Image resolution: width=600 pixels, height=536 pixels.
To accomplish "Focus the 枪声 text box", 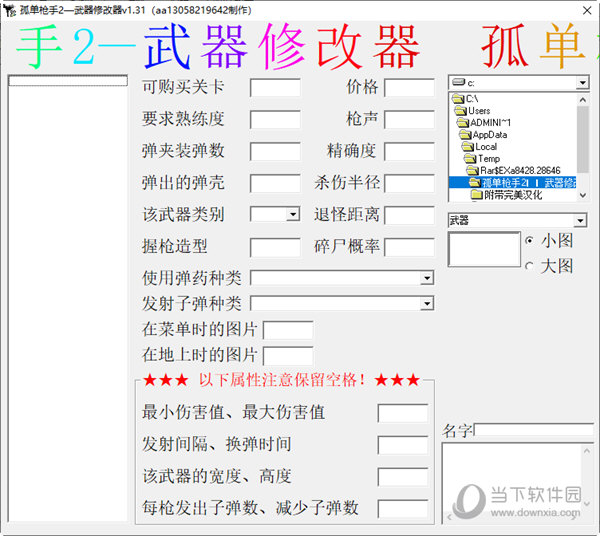I will [x=409, y=119].
